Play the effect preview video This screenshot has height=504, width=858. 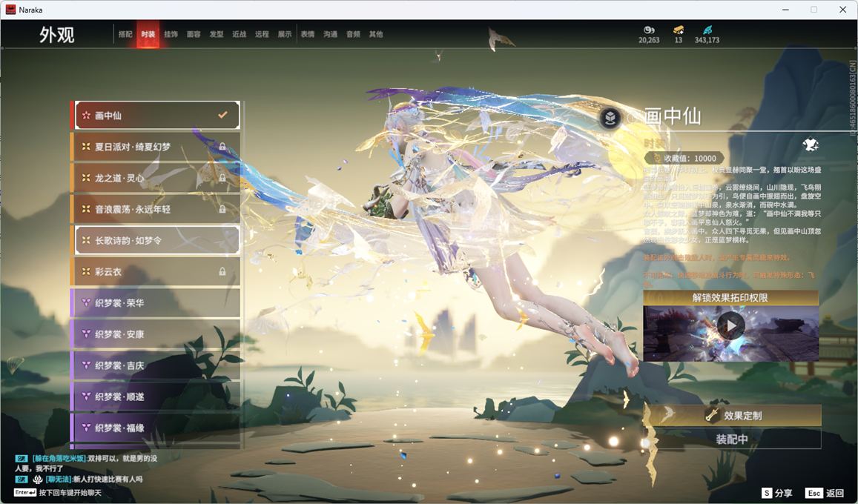point(731,326)
